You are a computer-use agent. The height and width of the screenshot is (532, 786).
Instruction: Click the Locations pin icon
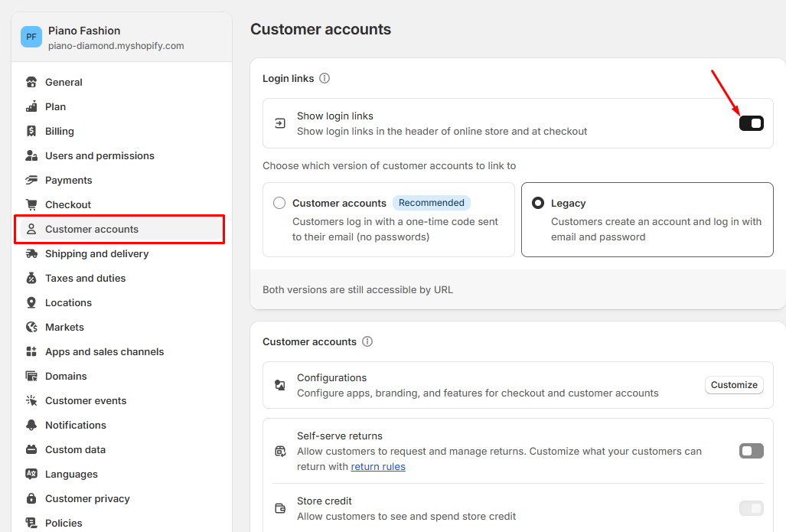pyautogui.click(x=31, y=302)
